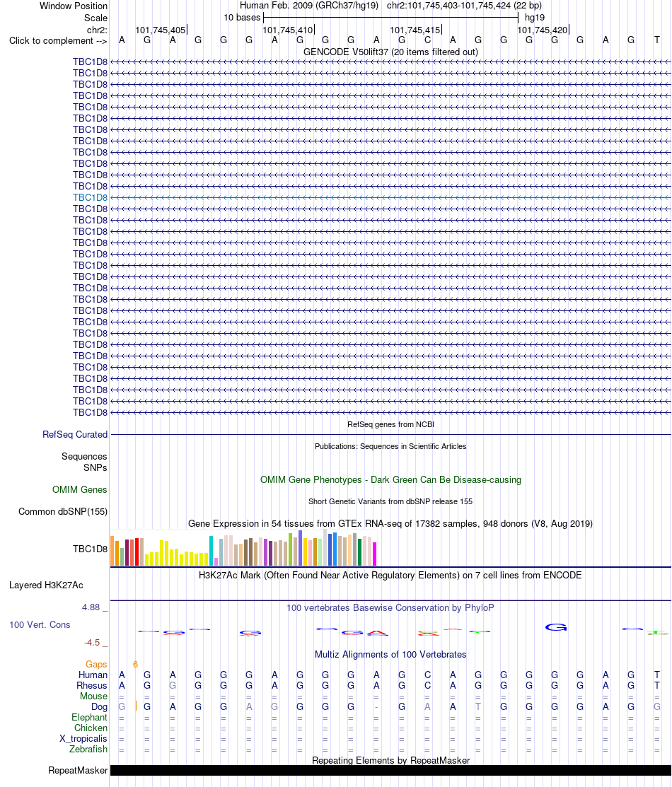The height and width of the screenshot is (787, 672).
Task: Click the black RepeatMasker repeat bar
Action: click(x=390, y=771)
